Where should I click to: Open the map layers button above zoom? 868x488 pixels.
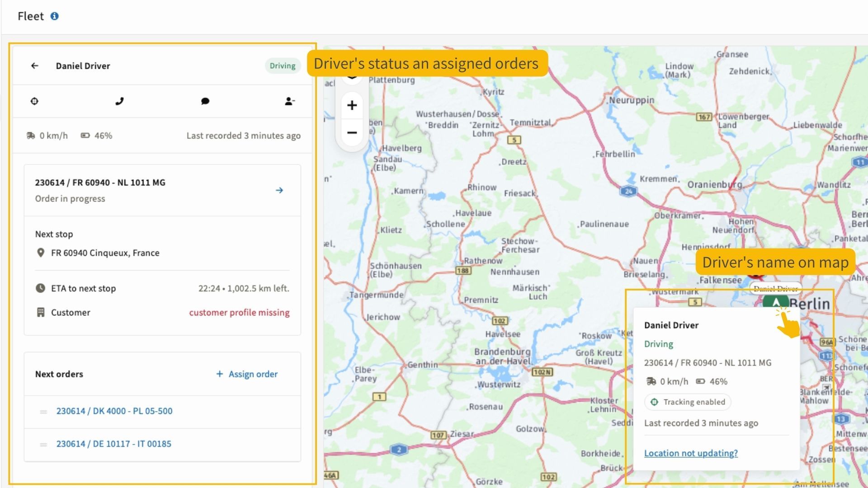pyautogui.click(x=352, y=78)
